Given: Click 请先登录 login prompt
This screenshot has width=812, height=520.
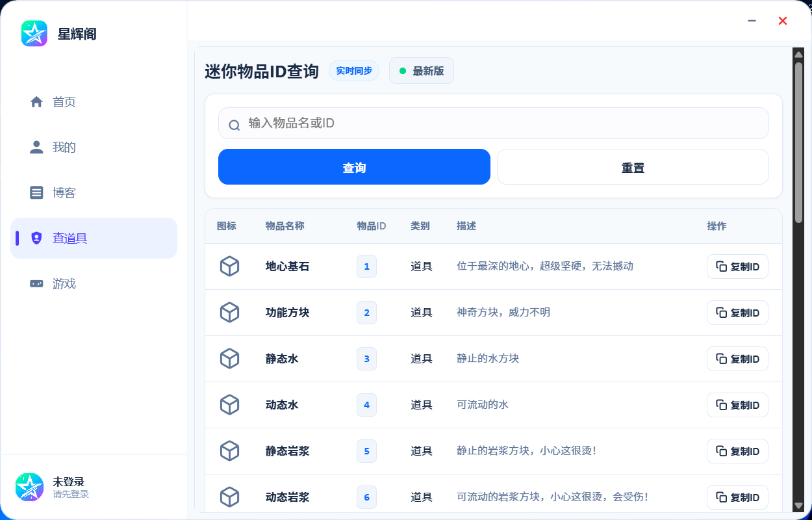Looking at the screenshot, I should pos(71,495).
